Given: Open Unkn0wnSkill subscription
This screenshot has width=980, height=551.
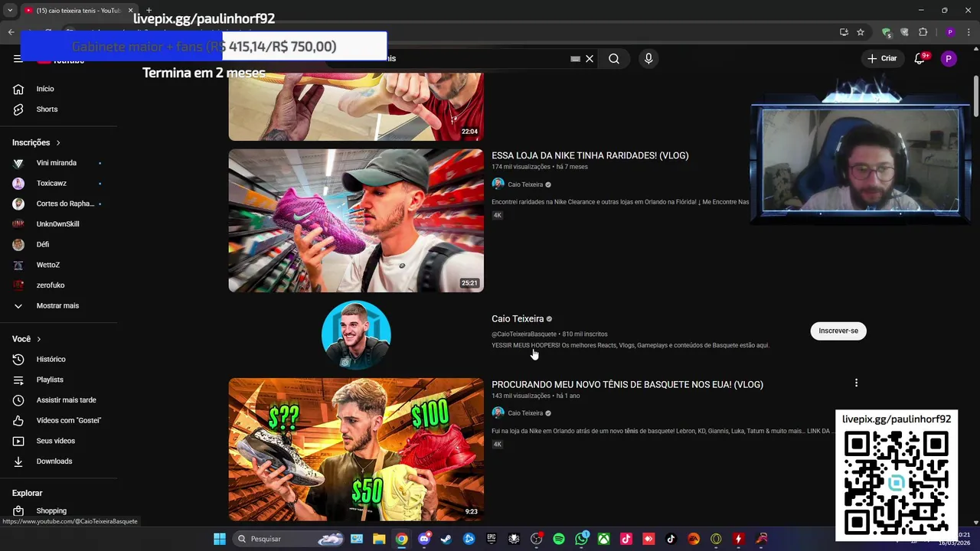Looking at the screenshot, I should coord(58,224).
